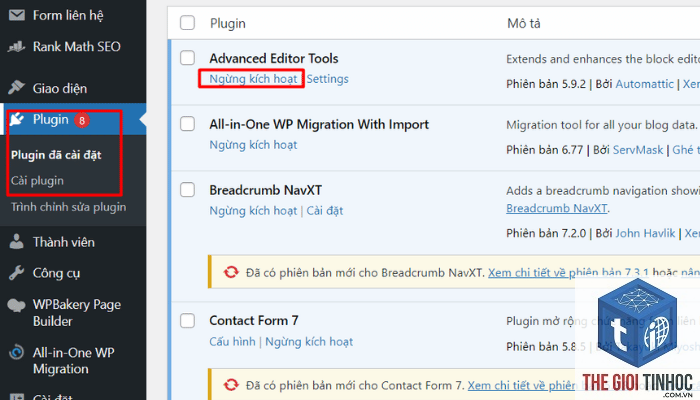Tick the All-in-One WP Migration With Import checkbox
This screenshot has width=700, height=400.
[x=188, y=124]
